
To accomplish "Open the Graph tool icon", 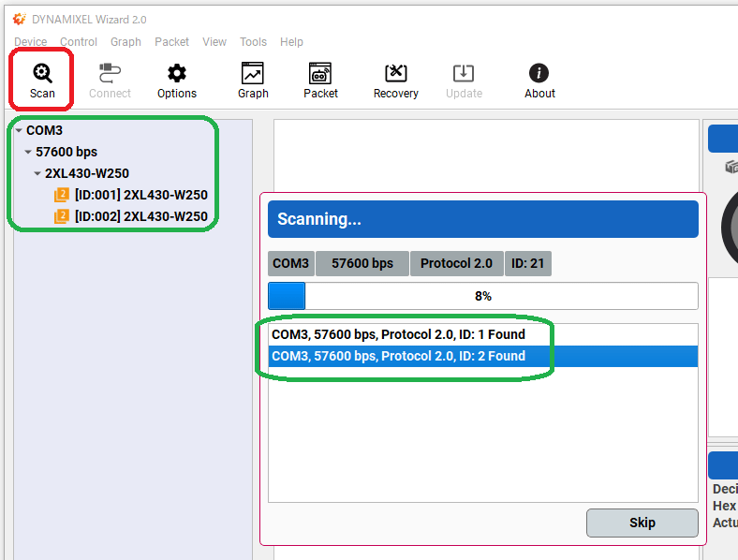I will 253,74.
